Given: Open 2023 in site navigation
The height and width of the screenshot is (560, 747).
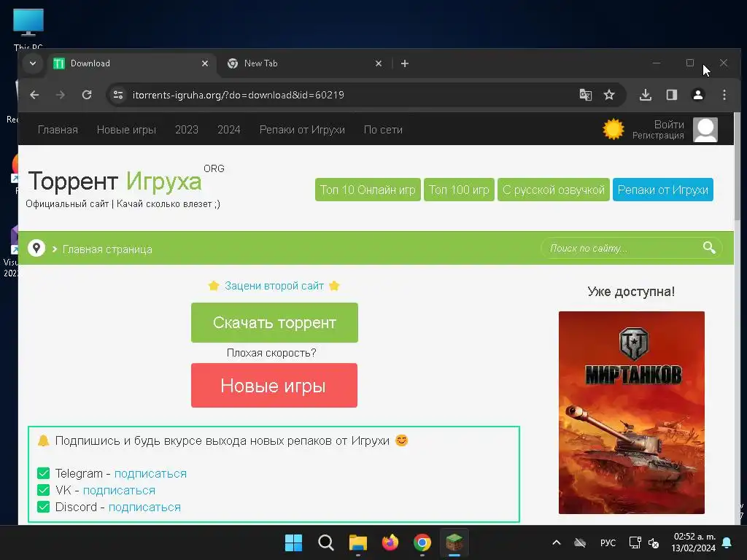Looking at the screenshot, I should tap(186, 130).
